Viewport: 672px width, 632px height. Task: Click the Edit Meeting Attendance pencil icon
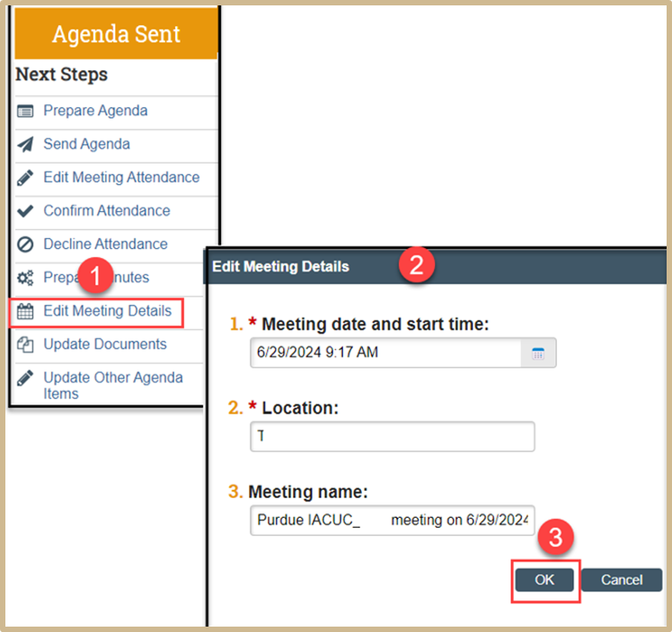26,178
